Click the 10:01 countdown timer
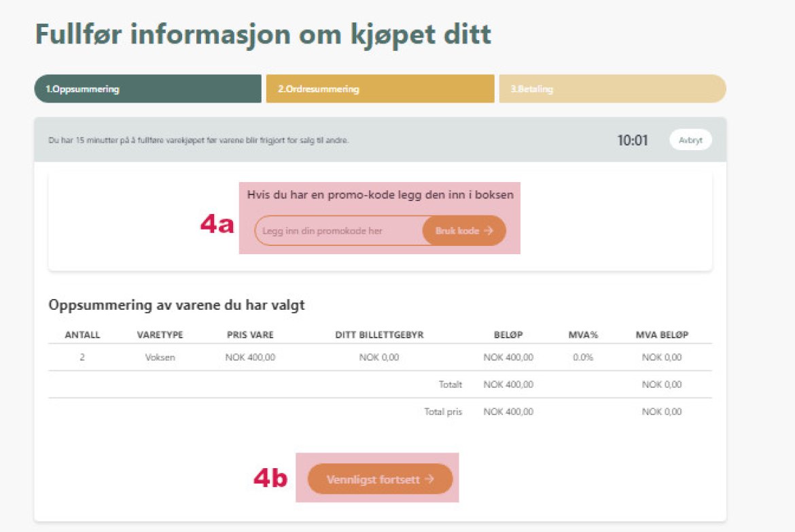This screenshot has width=795, height=532. (x=632, y=141)
